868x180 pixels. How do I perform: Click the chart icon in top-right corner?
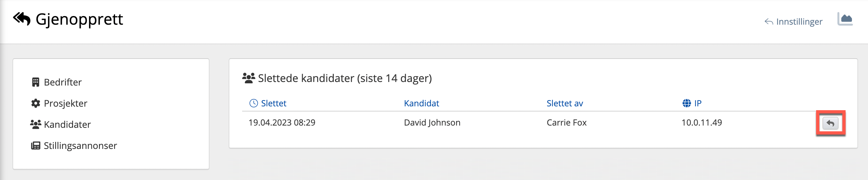(x=845, y=19)
